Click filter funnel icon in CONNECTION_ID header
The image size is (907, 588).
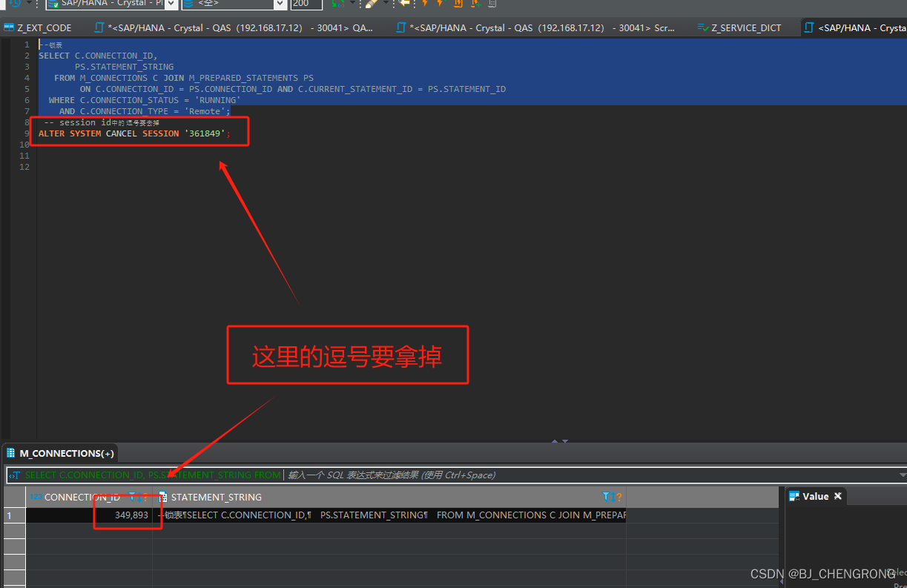[x=133, y=498]
